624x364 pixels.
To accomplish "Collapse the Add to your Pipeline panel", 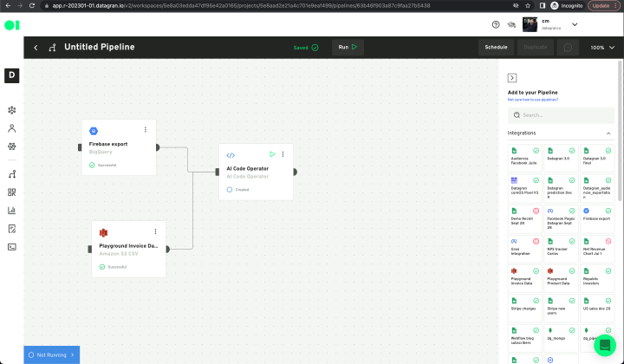I will coord(512,78).
